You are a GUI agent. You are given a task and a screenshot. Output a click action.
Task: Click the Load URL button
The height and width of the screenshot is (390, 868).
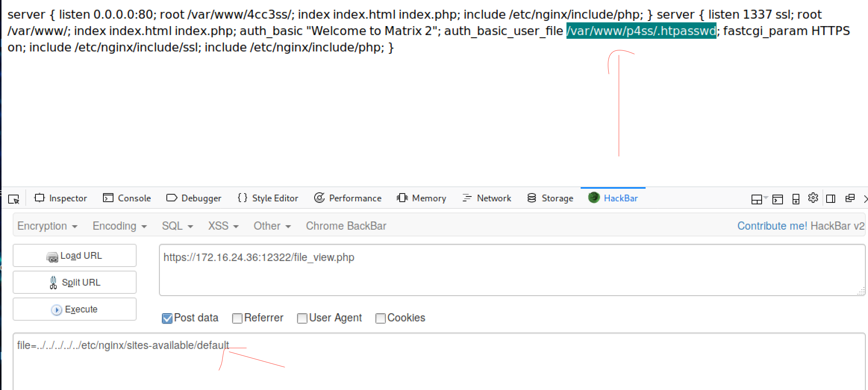point(75,256)
